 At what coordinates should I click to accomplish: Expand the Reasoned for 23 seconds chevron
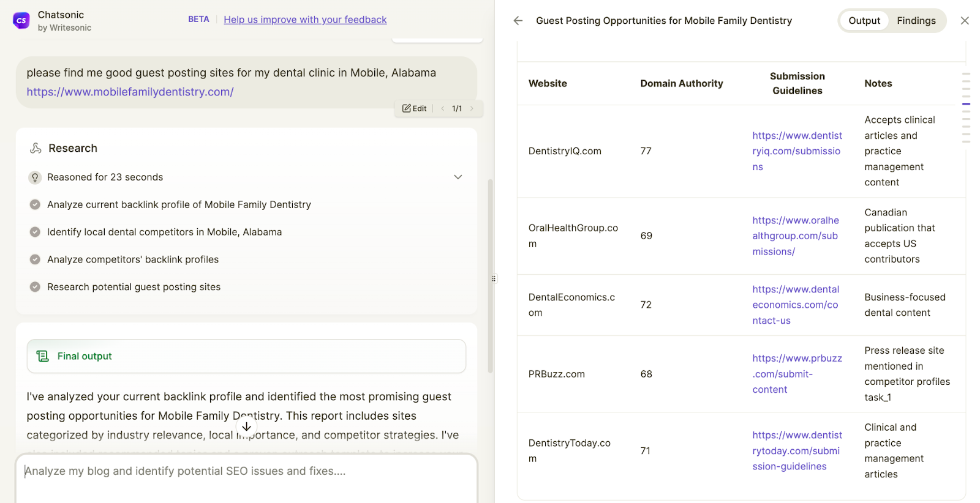(x=458, y=177)
